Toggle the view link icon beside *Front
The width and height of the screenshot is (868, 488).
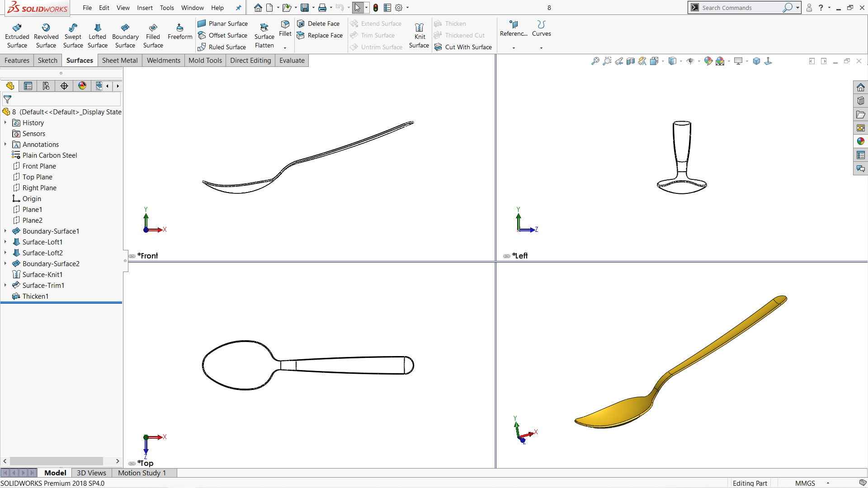tap(132, 256)
